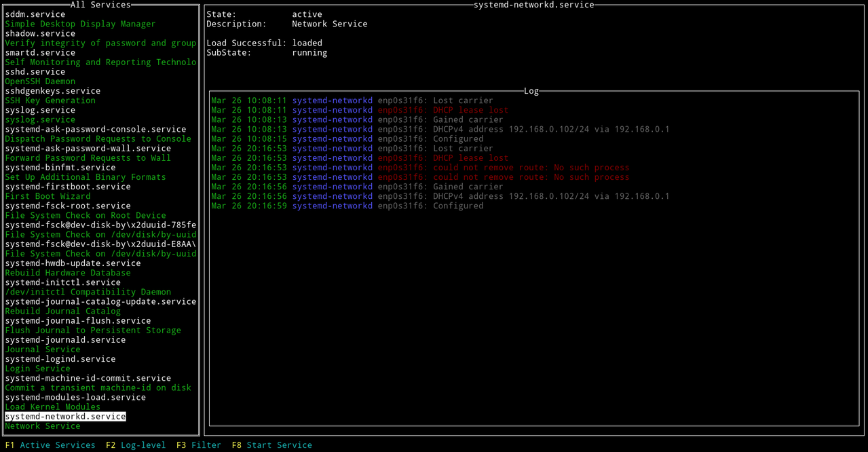Click log entry 20:16:56 DHCPv4 address
The image size is (868, 452).
440,196
